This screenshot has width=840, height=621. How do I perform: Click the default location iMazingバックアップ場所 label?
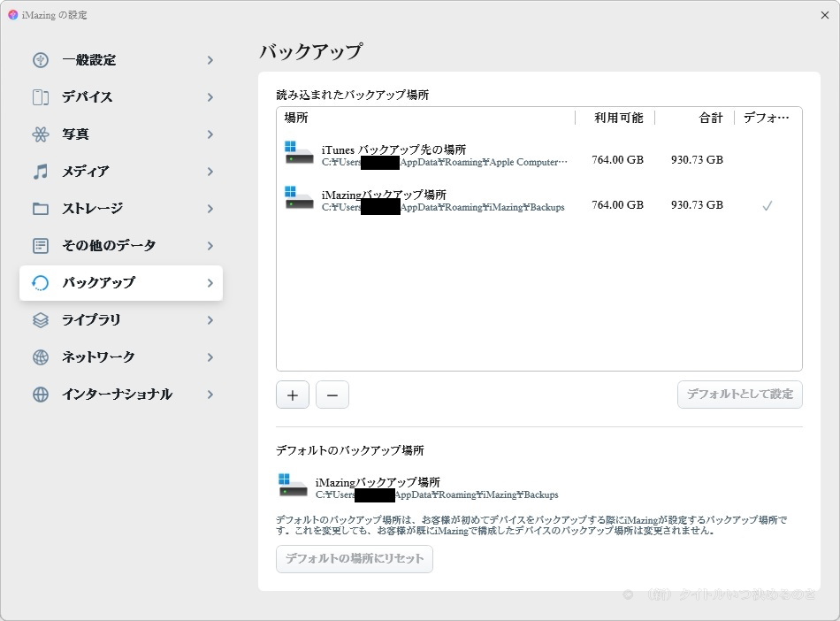[x=378, y=482]
